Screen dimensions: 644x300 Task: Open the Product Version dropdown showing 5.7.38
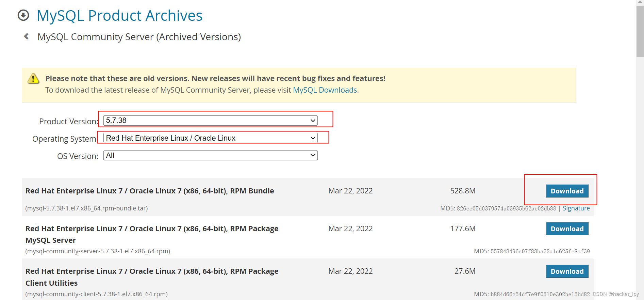210,121
